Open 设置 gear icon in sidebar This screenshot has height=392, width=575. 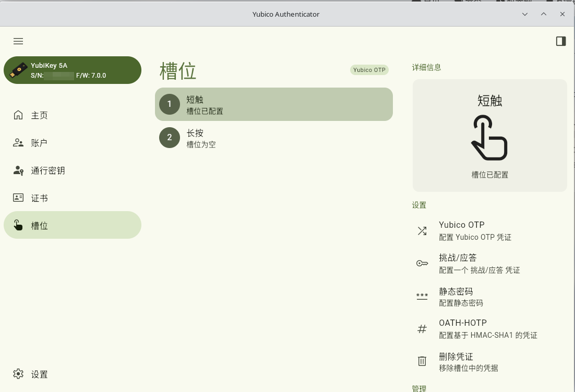click(x=18, y=374)
